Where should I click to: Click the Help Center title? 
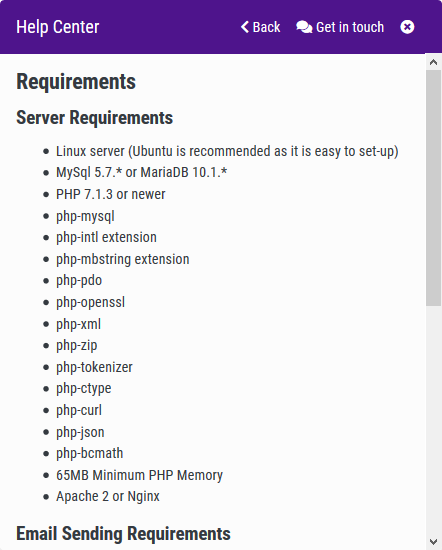tap(58, 27)
